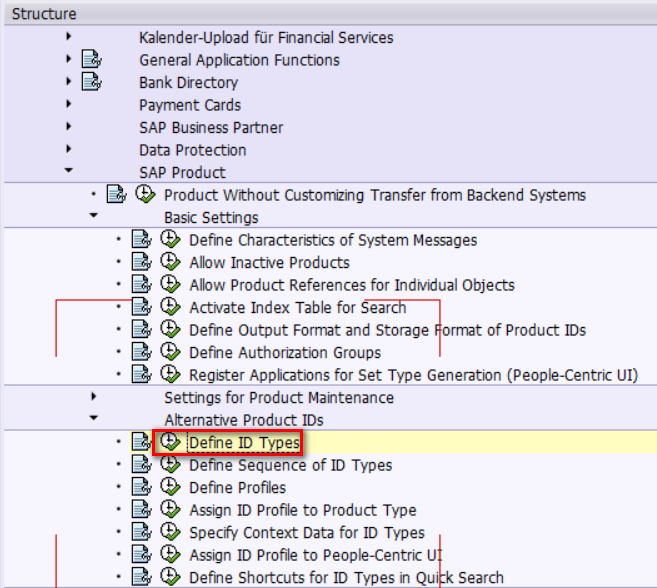Expand Data Protection node
Image resolution: width=657 pixels, height=588 pixels.
coord(69,149)
